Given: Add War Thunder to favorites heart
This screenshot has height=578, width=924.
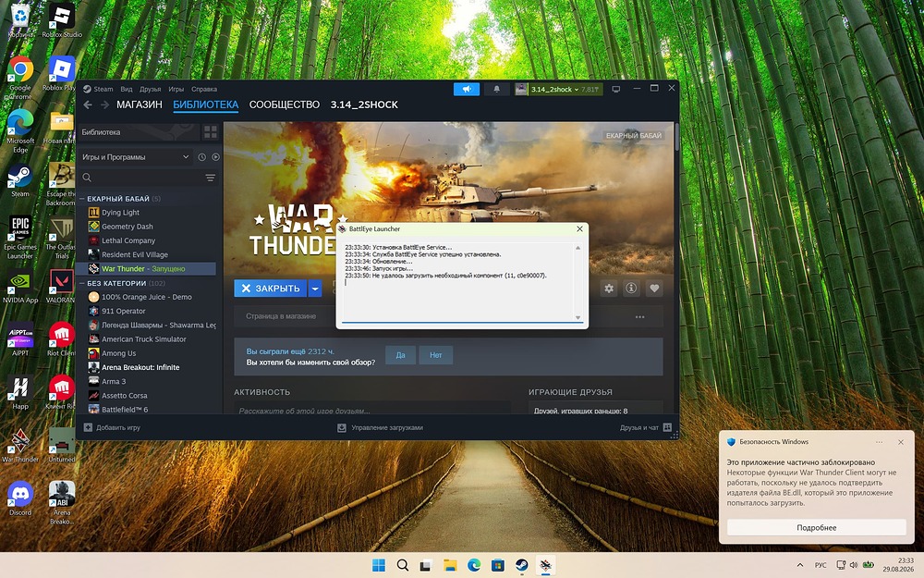Looking at the screenshot, I should 654,289.
